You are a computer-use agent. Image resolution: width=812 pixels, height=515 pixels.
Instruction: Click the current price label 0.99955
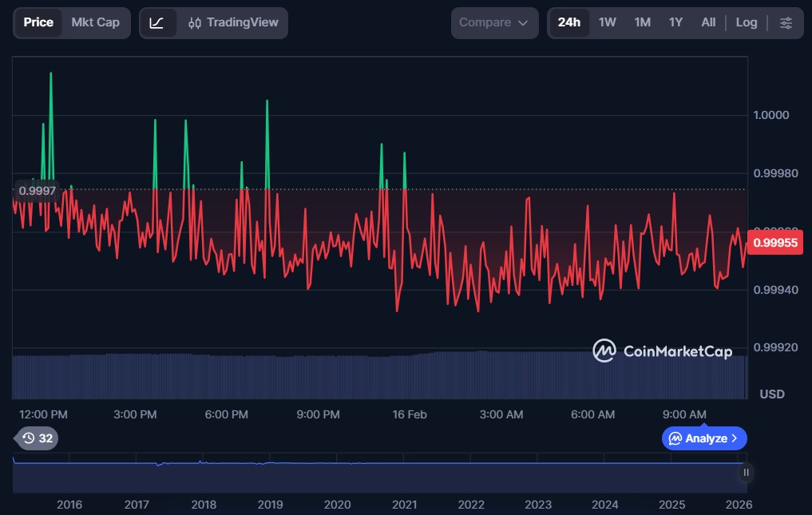tap(775, 244)
